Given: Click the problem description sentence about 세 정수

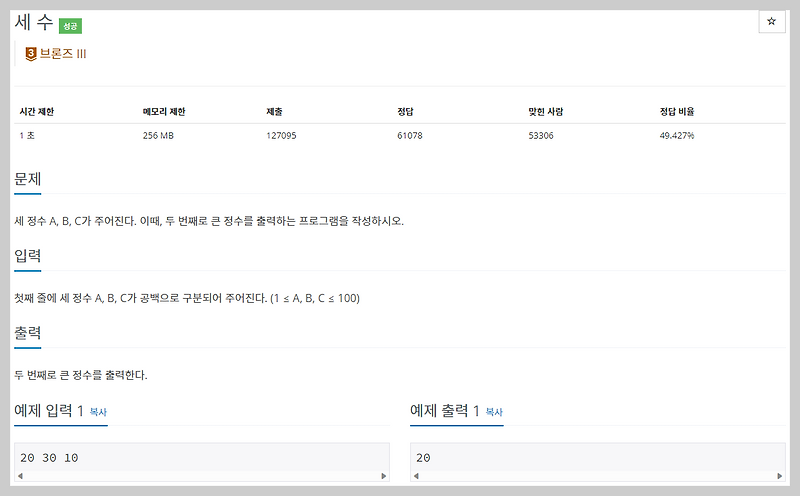Looking at the screenshot, I should pos(209,221).
